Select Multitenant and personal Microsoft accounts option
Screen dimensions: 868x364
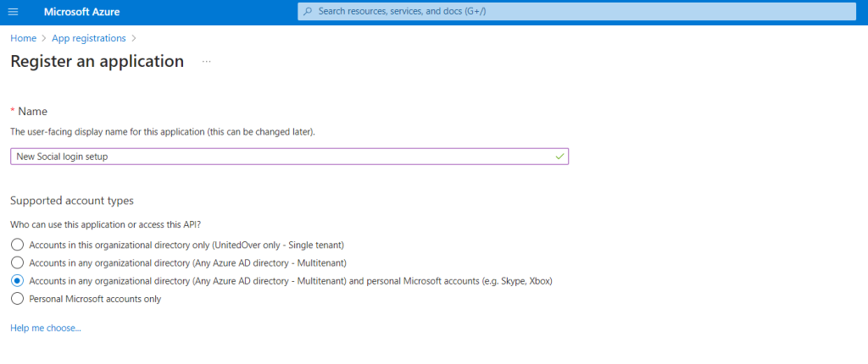tap(17, 280)
